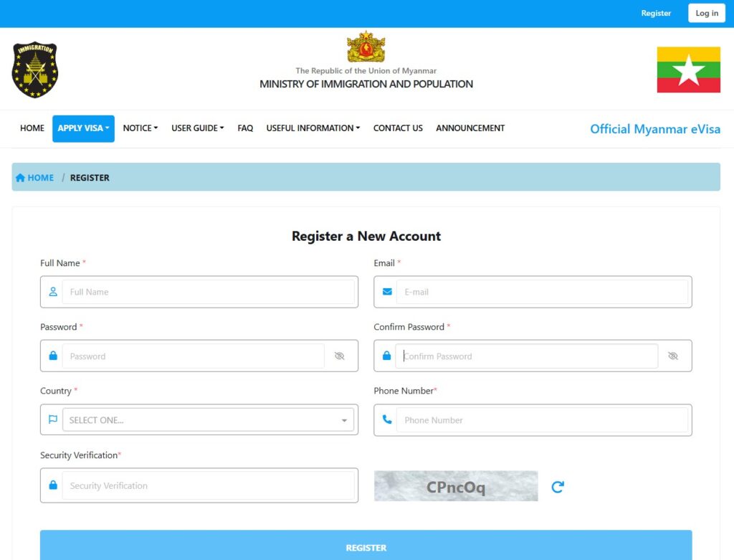The height and width of the screenshot is (560, 734).
Task: Click the Log in button
Action: [706, 13]
